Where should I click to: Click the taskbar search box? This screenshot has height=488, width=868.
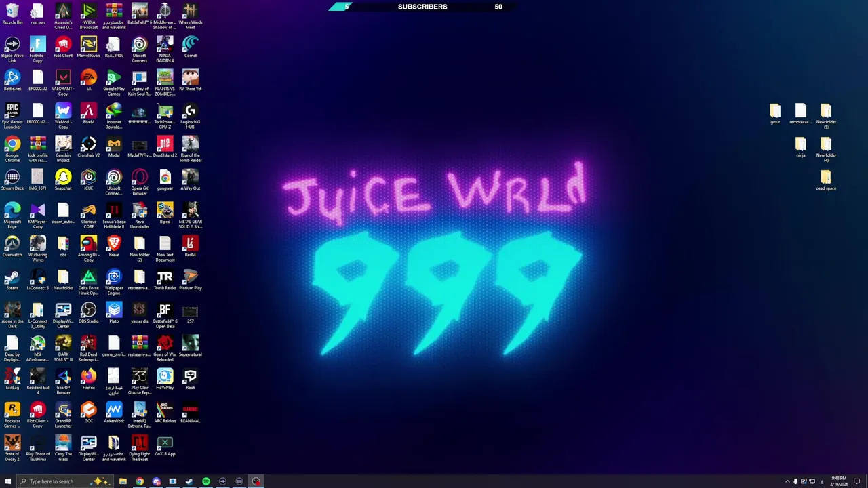[x=66, y=481]
